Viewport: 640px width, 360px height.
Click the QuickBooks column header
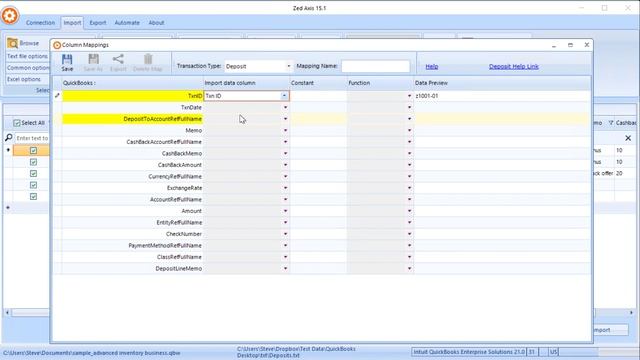pyautogui.click(x=132, y=83)
